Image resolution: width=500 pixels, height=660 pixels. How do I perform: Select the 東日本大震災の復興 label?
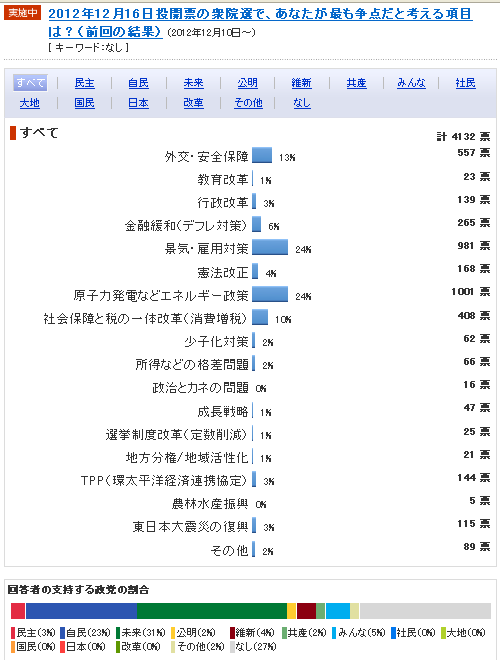tap(190, 527)
